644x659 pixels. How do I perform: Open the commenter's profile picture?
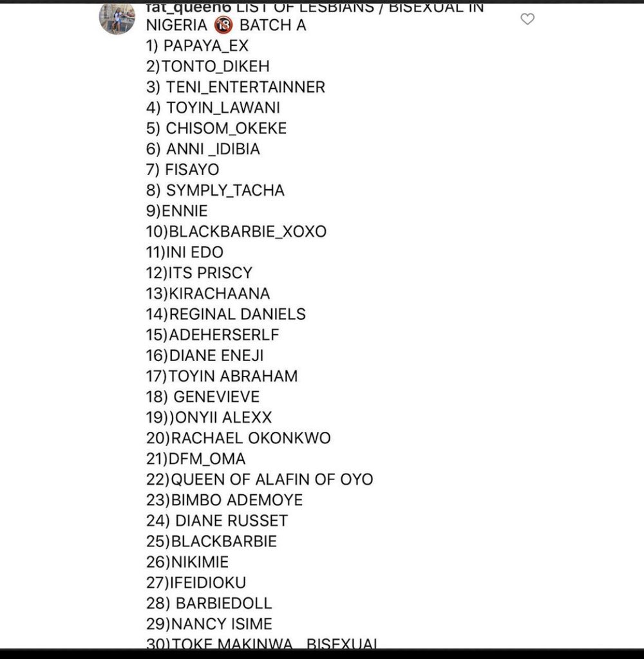[x=117, y=18]
